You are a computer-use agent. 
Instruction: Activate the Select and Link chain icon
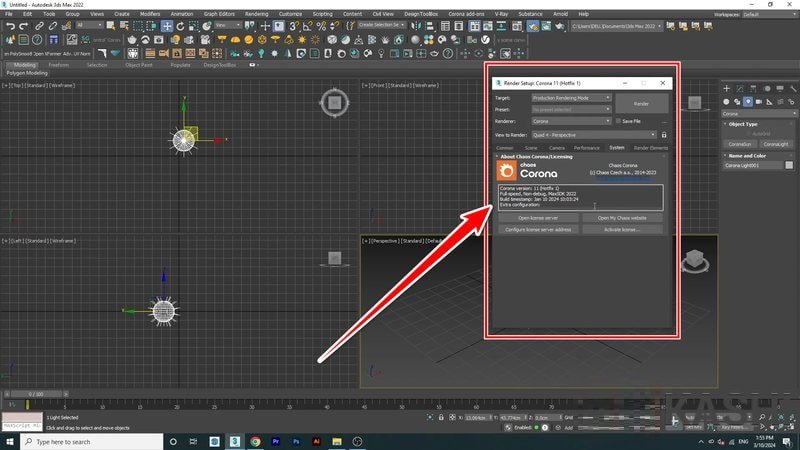coord(39,26)
